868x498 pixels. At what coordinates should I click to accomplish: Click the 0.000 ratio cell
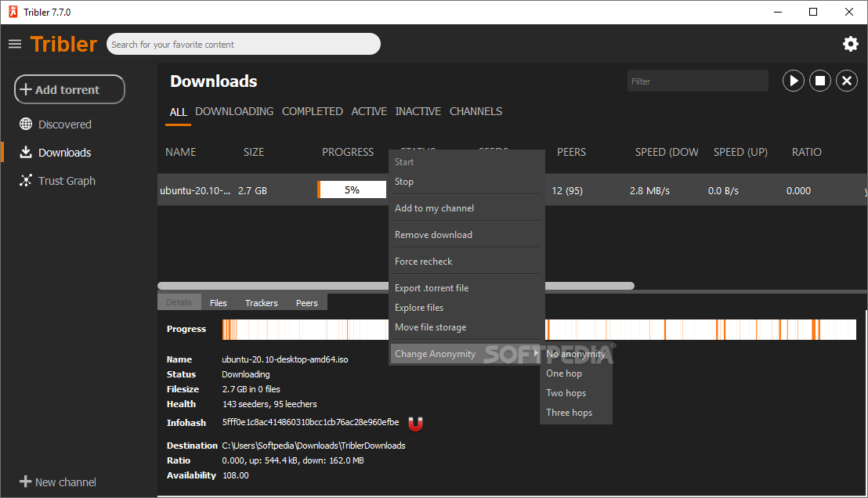pyautogui.click(x=798, y=190)
